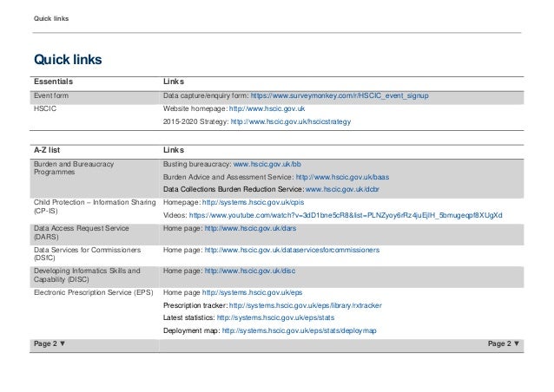Click the 'Deployment map:' label text
The height and width of the screenshot is (392, 554).
(192, 331)
